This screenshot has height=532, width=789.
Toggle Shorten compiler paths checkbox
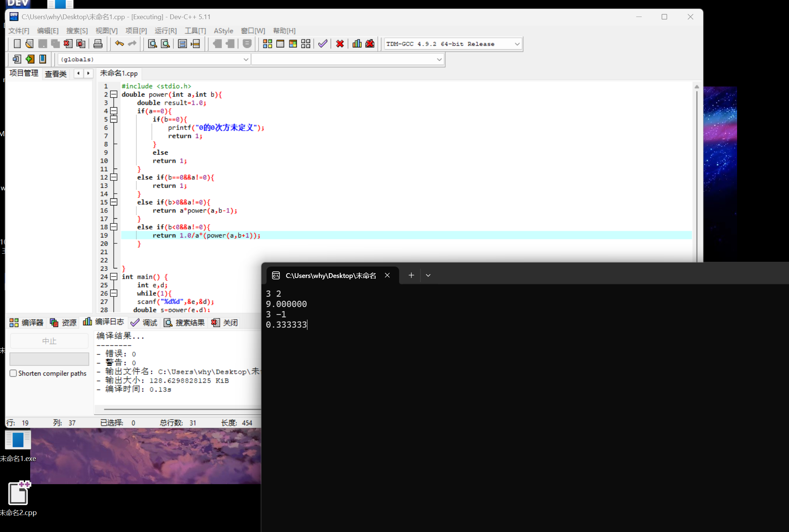(x=13, y=373)
